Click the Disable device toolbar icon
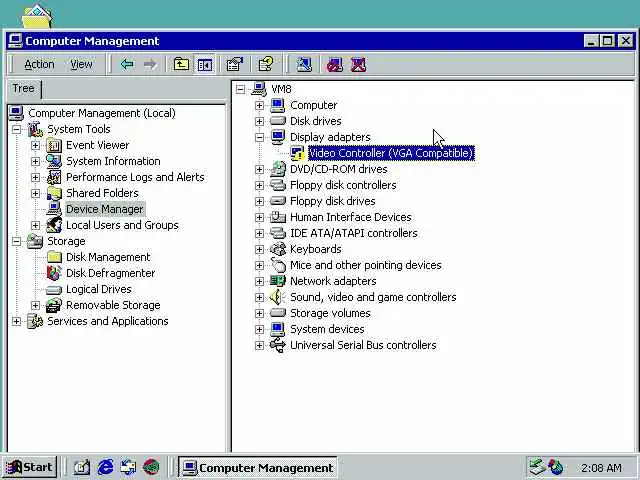The width and height of the screenshot is (640, 480). click(x=335, y=64)
